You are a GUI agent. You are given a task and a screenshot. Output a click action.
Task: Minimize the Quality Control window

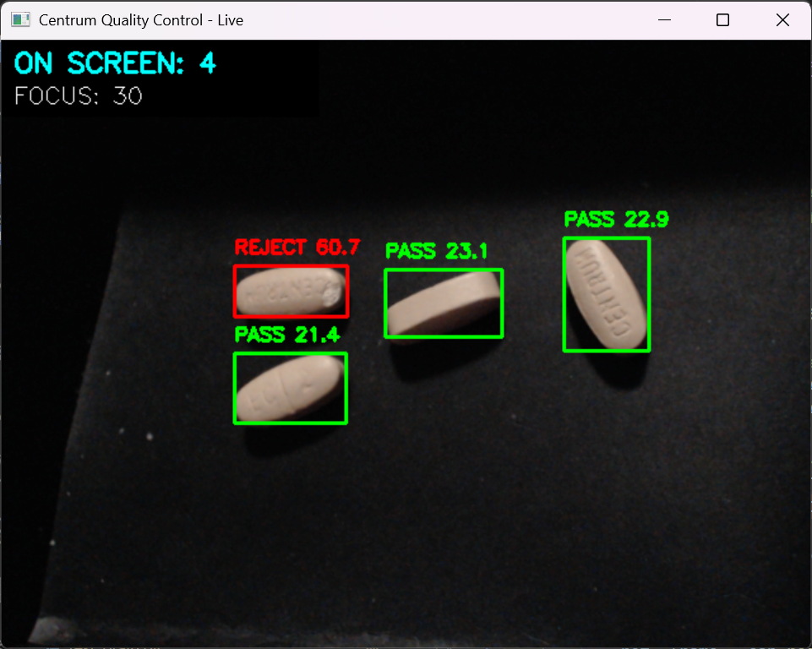(x=665, y=20)
